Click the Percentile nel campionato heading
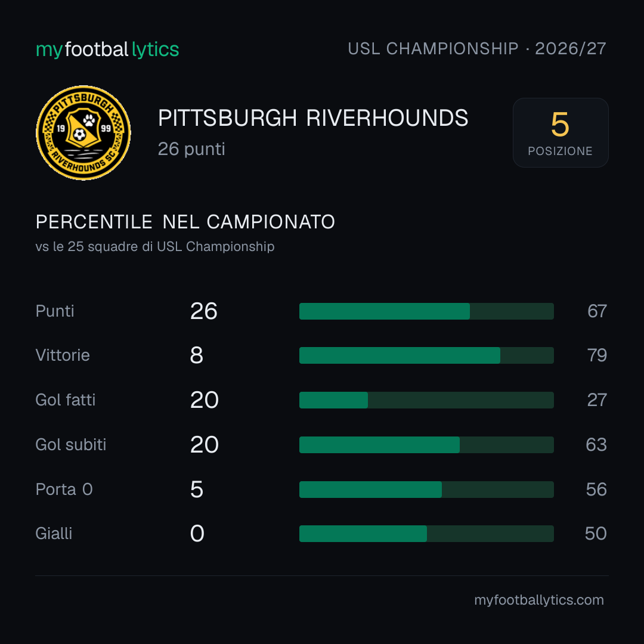The height and width of the screenshot is (644, 644). pyautogui.click(x=185, y=222)
